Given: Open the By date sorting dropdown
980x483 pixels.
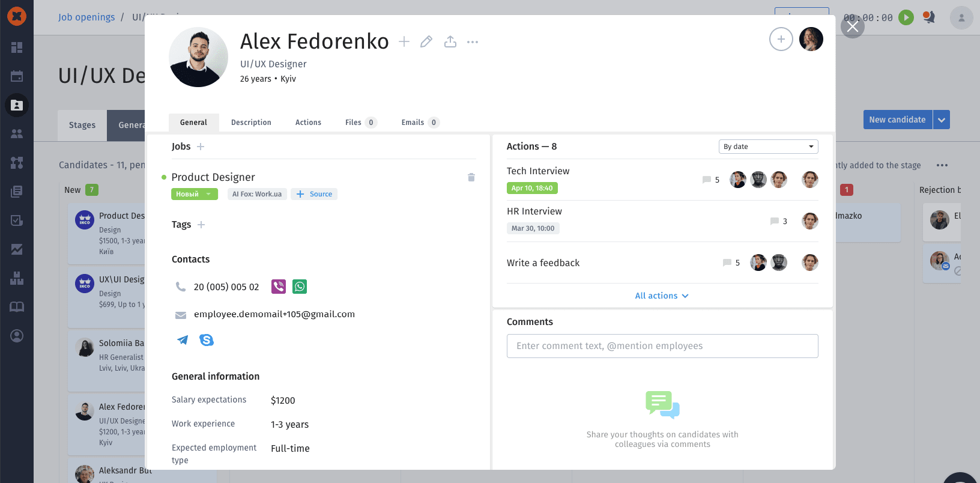Looking at the screenshot, I should (768, 147).
